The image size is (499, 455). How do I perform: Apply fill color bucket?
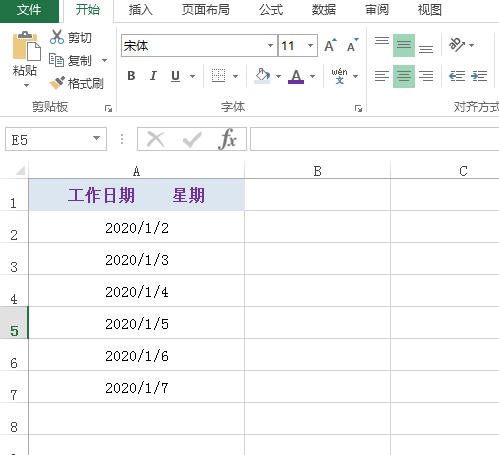point(262,76)
